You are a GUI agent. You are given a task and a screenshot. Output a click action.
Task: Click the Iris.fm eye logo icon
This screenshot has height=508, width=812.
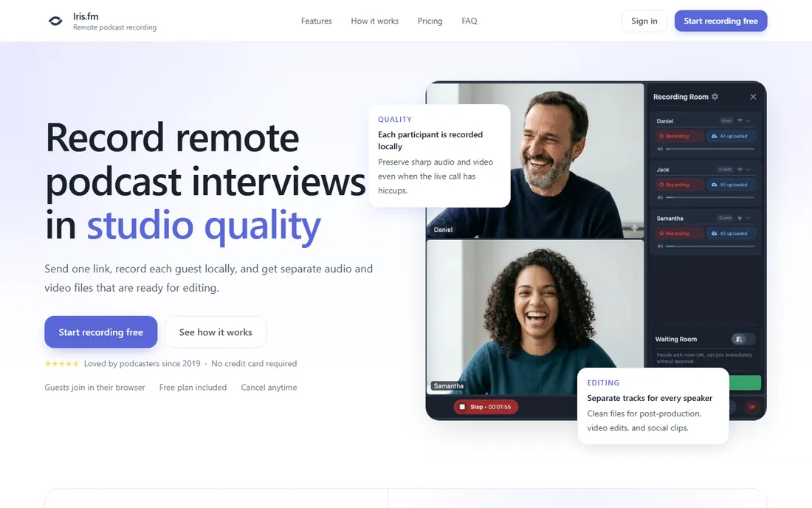point(55,21)
